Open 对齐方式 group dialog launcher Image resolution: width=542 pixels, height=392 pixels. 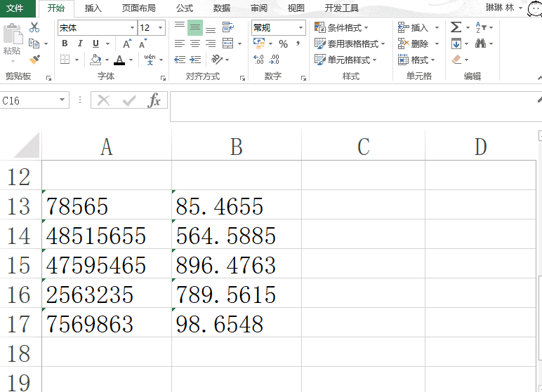click(x=243, y=79)
